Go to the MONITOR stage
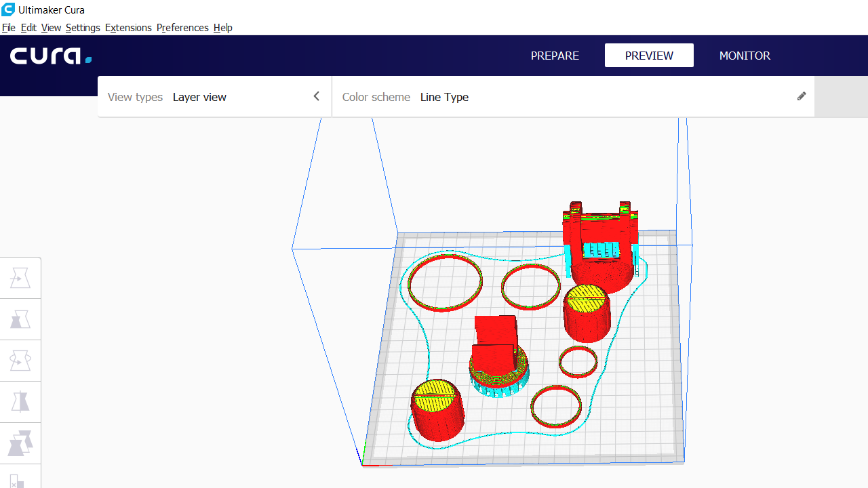The width and height of the screenshot is (868, 488). click(x=745, y=56)
